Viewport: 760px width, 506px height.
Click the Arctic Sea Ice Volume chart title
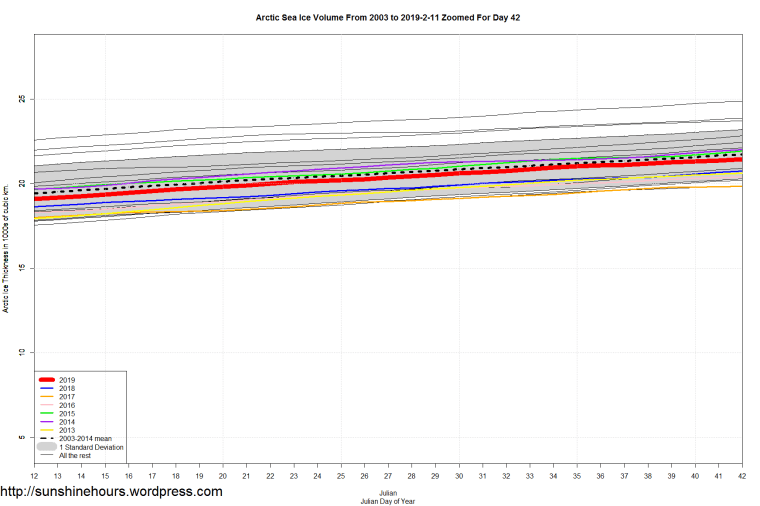point(389,18)
